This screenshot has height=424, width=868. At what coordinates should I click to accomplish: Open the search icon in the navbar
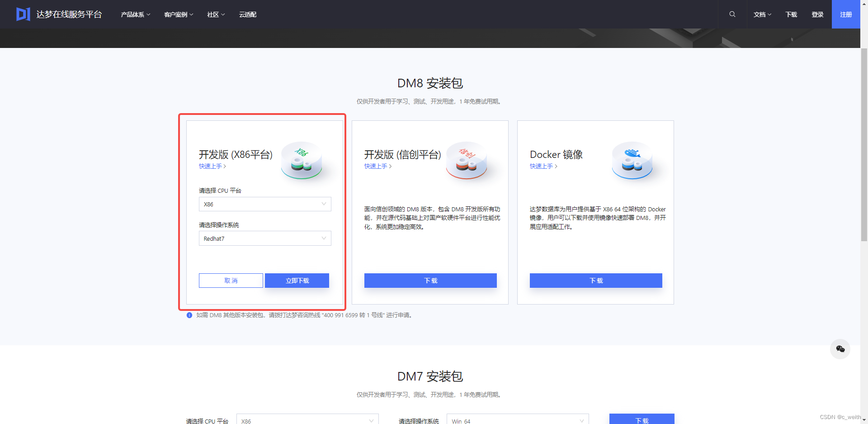[x=732, y=14]
